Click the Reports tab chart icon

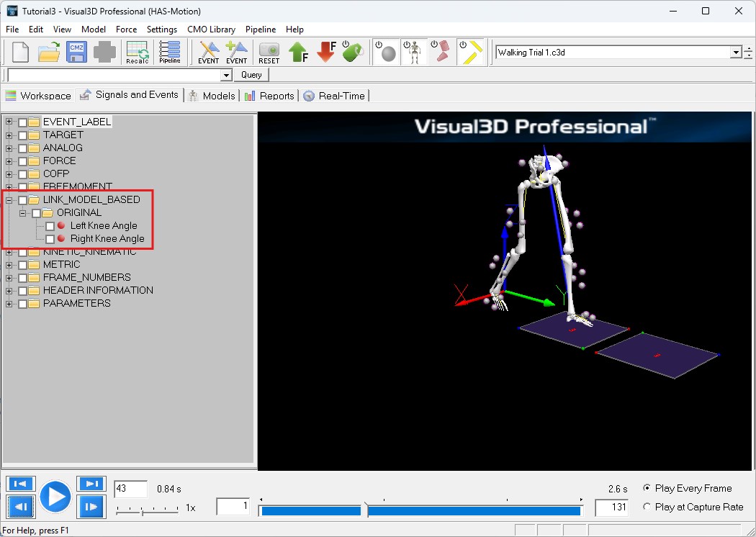click(250, 96)
